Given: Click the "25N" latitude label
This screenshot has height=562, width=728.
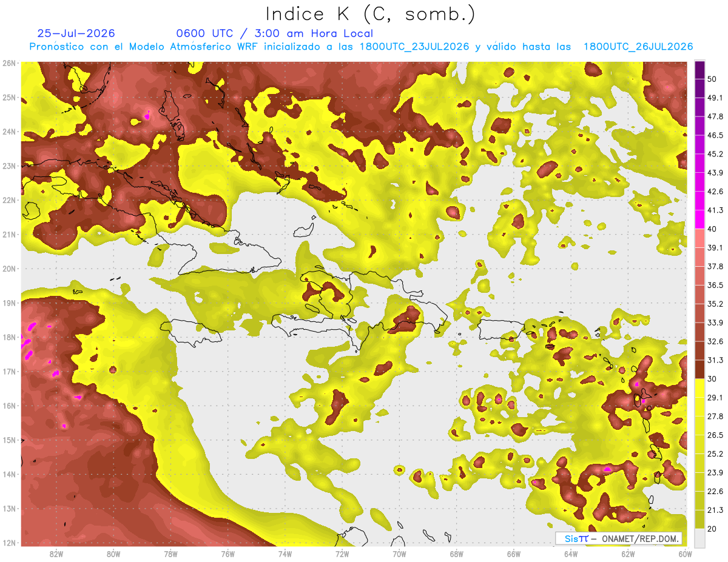Looking at the screenshot, I should (x=9, y=97).
